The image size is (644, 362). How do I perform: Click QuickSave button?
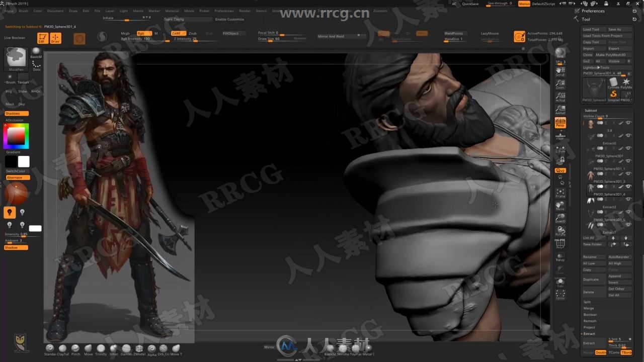[x=470, y=4]
